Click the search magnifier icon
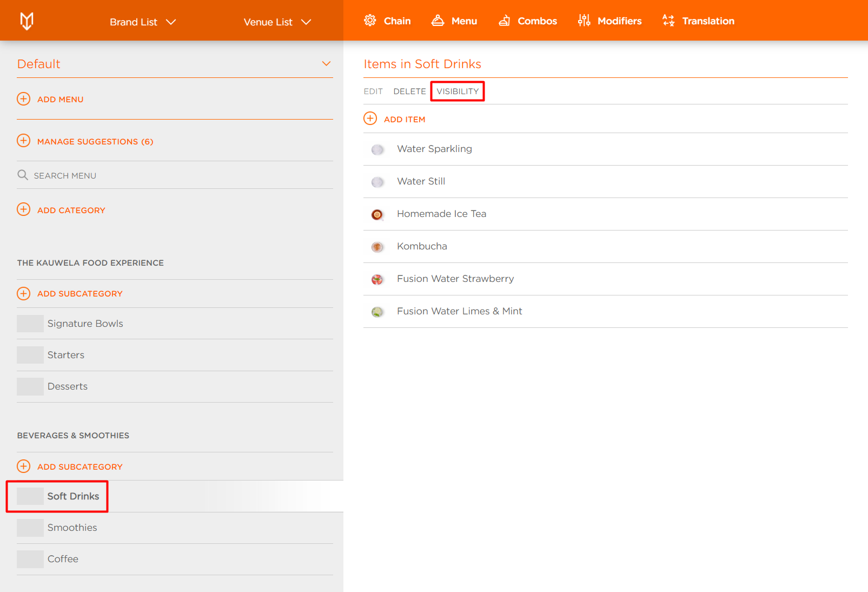The image size is (868, 592). point(23,175)
